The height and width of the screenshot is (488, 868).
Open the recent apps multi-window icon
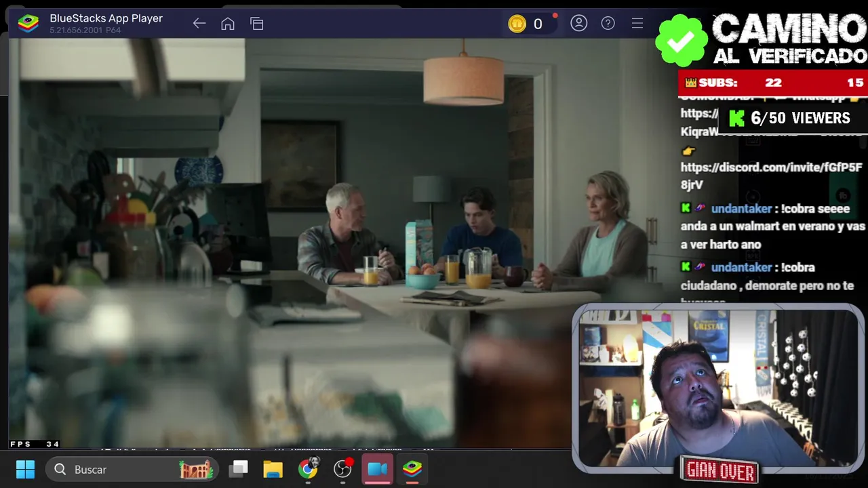[x=257, y=24]
